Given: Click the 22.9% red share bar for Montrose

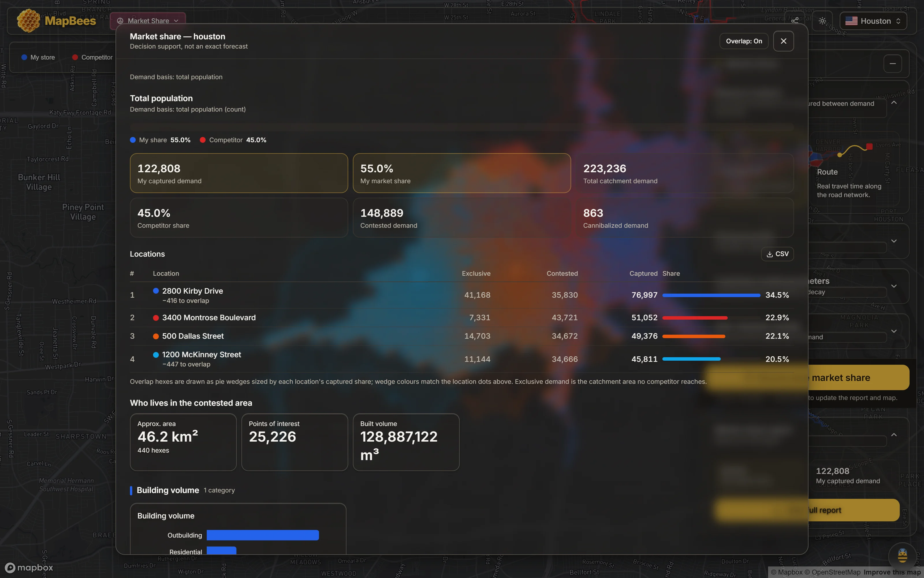Looking at the screenshot, I should click(694, 318).
